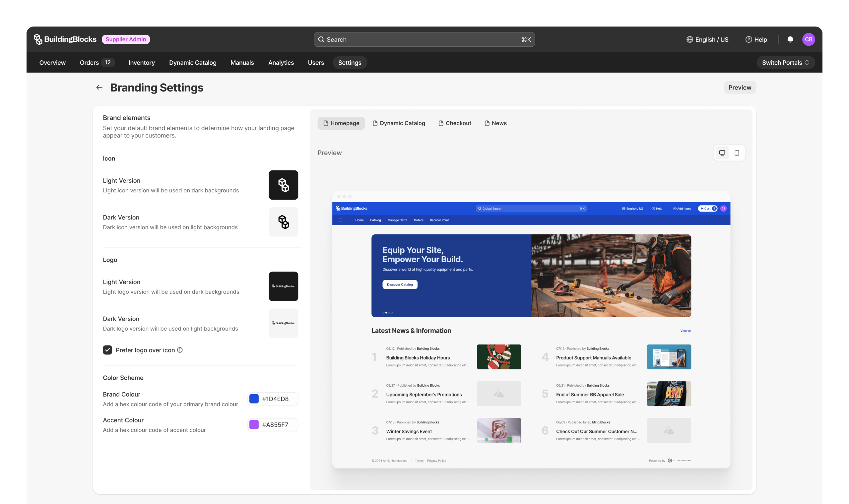
Task: Click the BuildingBlocks logo in the header
Action: pyautogui.click(x=65, y=39)
